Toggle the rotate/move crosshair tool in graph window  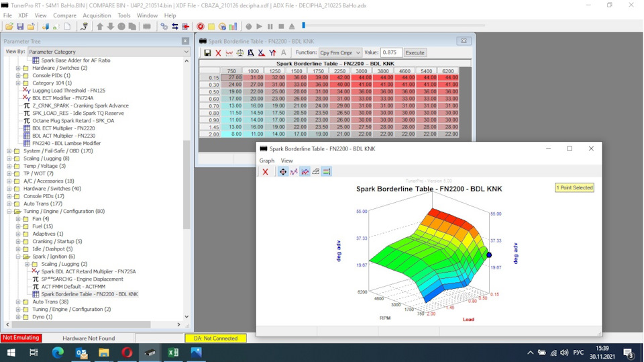(283, 172)
